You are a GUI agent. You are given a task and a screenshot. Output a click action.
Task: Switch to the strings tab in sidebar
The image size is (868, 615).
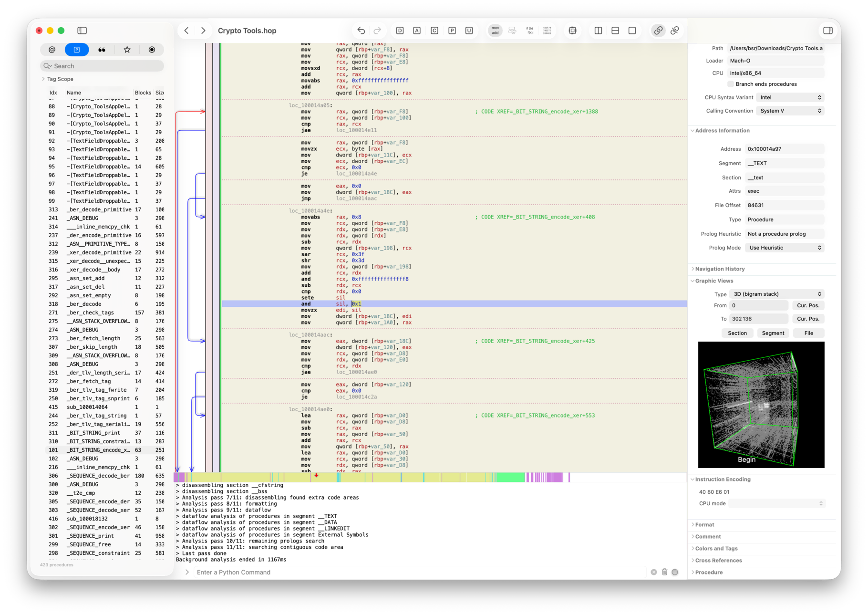click(x=102, y=50)
